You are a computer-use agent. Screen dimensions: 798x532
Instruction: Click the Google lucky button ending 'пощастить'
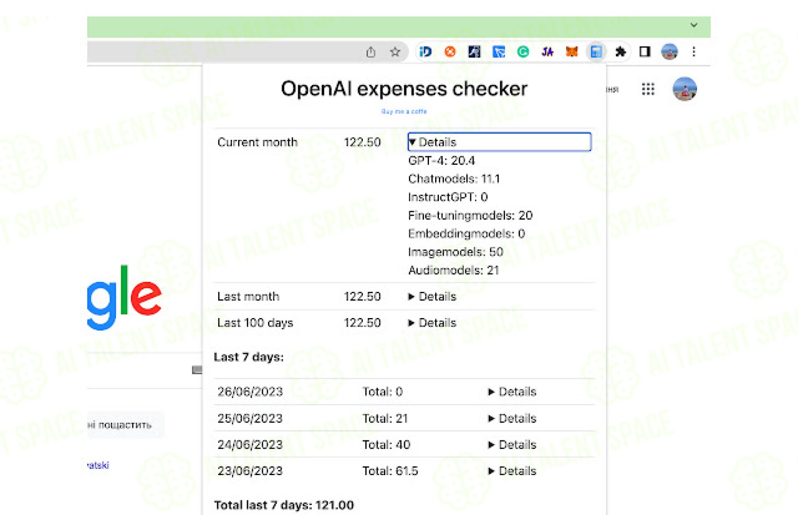pos(125,425)
